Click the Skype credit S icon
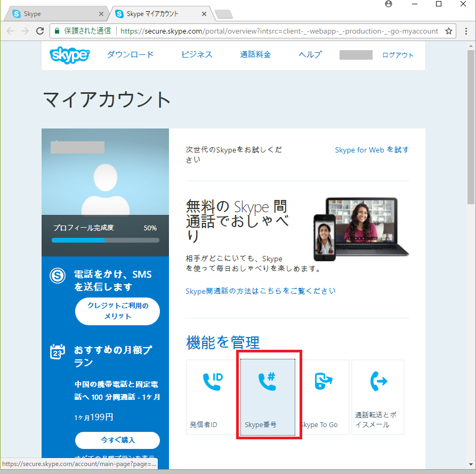 [x=58, y=276]
